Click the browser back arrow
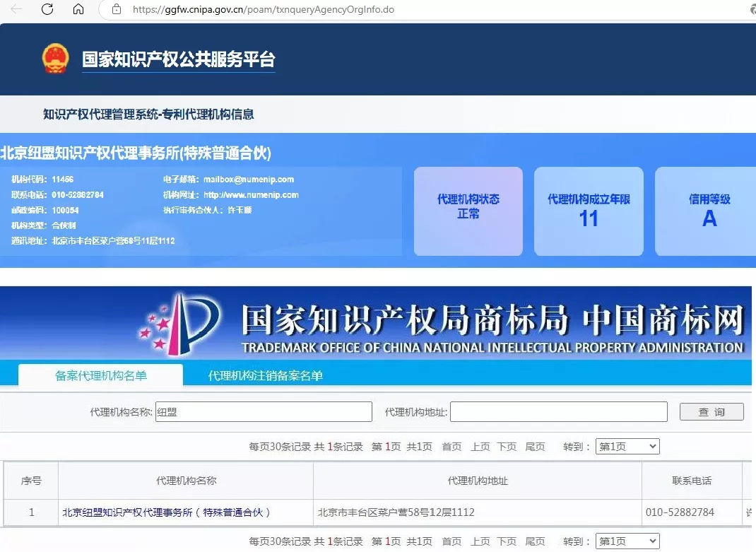Viewport: 756px width, 552px height. [x=16, y=9]
